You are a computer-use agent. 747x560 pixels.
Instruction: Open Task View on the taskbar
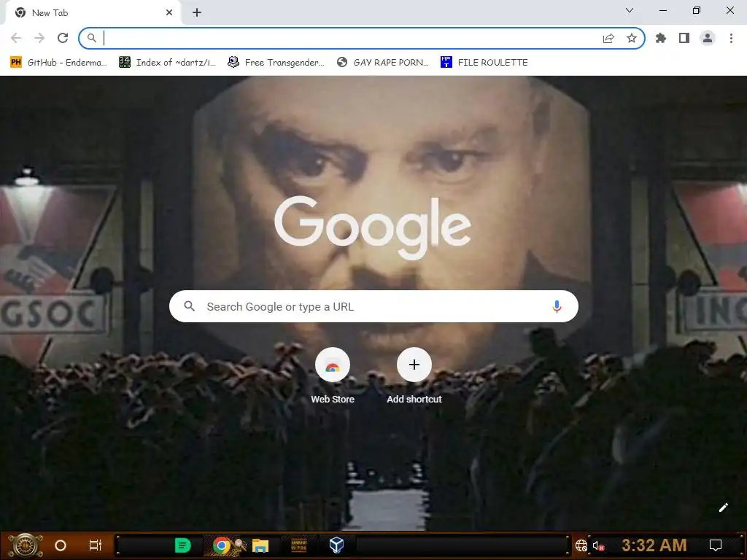[96, 545]
